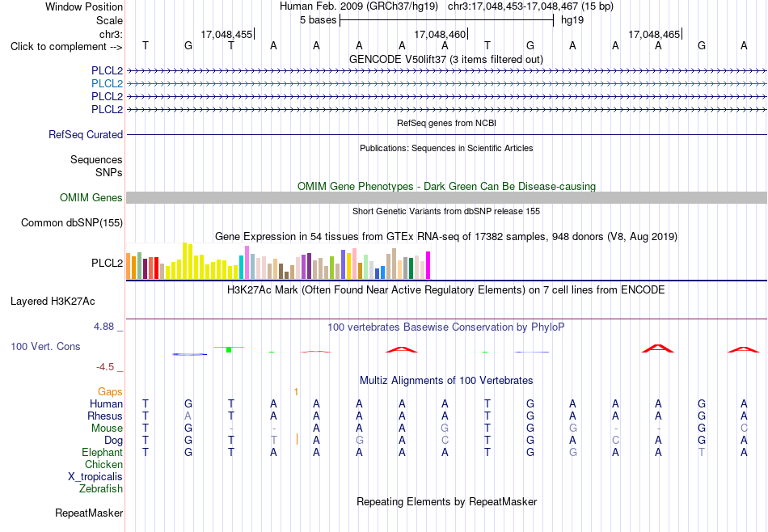Select the Elephant species label
This screenshot has width=768, height=532.
pyautogui.click(x=102, y=452)
